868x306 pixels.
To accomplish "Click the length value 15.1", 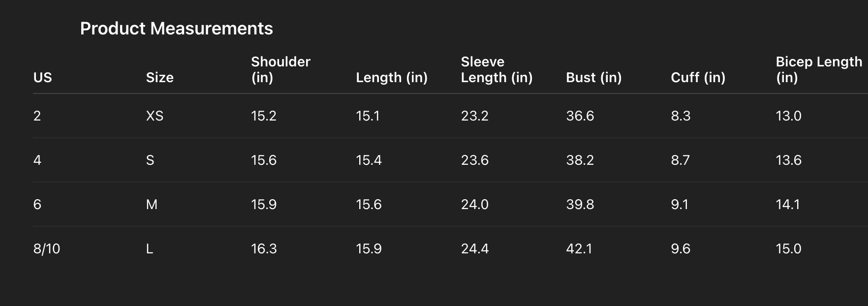I will click(368, 116).
